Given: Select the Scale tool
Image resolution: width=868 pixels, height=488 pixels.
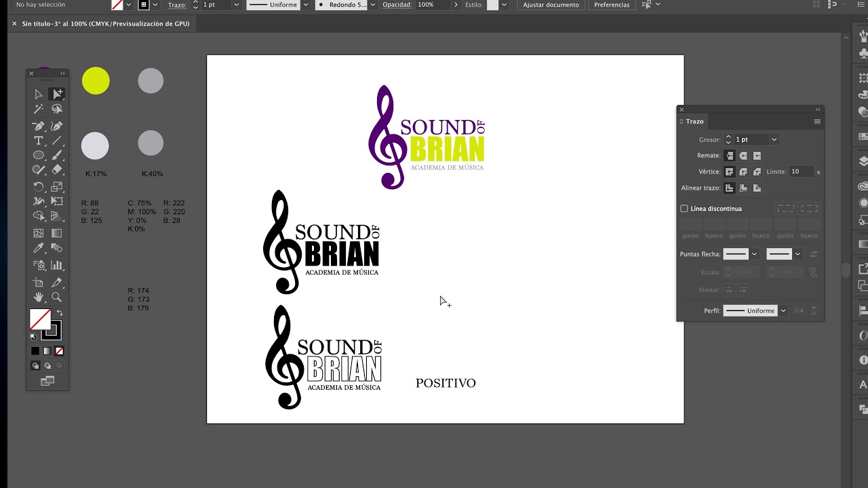Looking at the screenshot, I should [57, 187].
